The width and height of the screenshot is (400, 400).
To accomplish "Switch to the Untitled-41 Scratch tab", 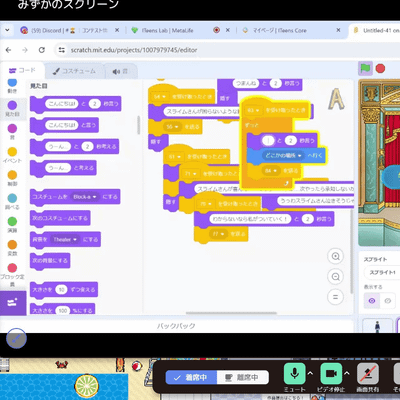I will tap(375, 30).
